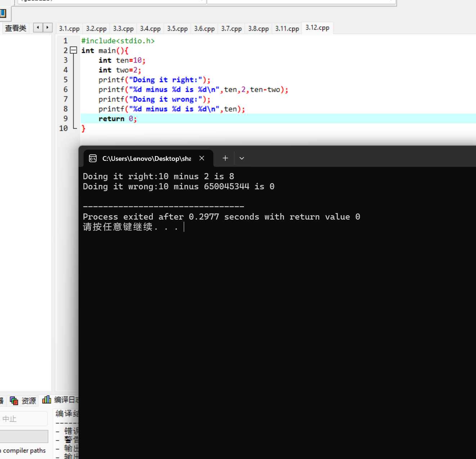This screenshot has width=476, height=459.
Task: Switch to the 3.1.cpp tab
Action: pos(69,28)
